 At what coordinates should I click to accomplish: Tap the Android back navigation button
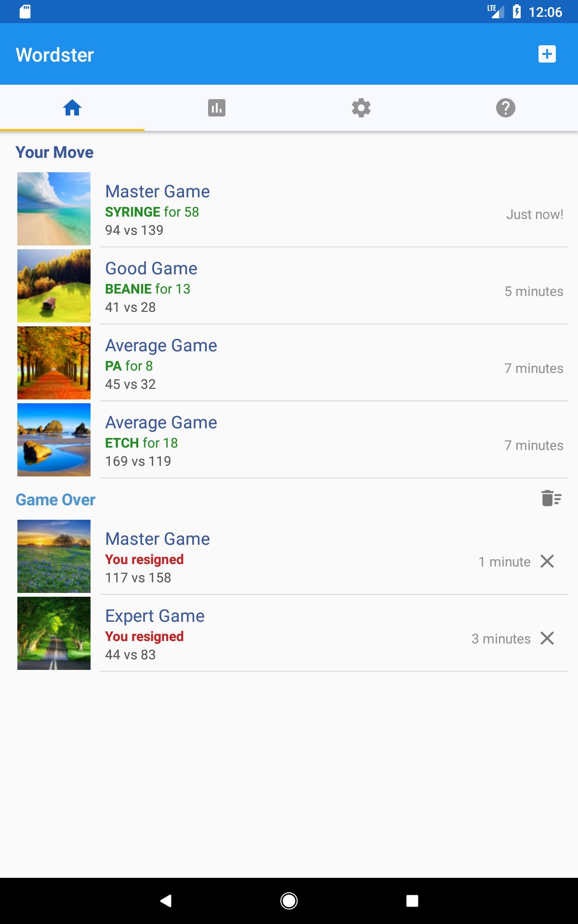[x=166, y=901]
